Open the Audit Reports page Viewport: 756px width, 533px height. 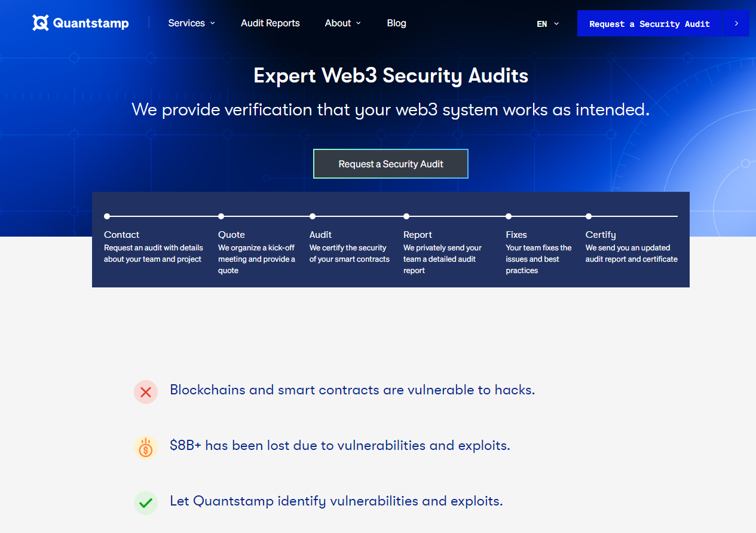point(270,23)
